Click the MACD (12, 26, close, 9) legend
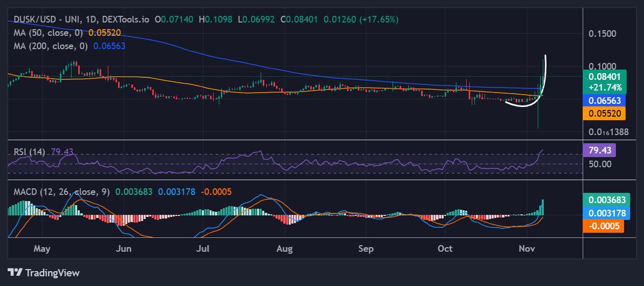Viewport: 644px width, 286px height. coord(60,192)
